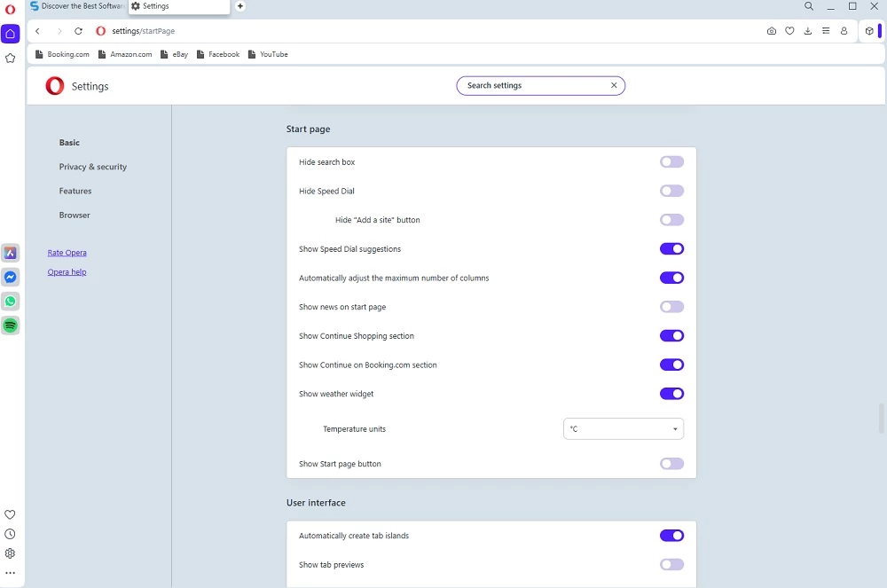Open WhatsApp sidebar panel

tap(10, 302)
